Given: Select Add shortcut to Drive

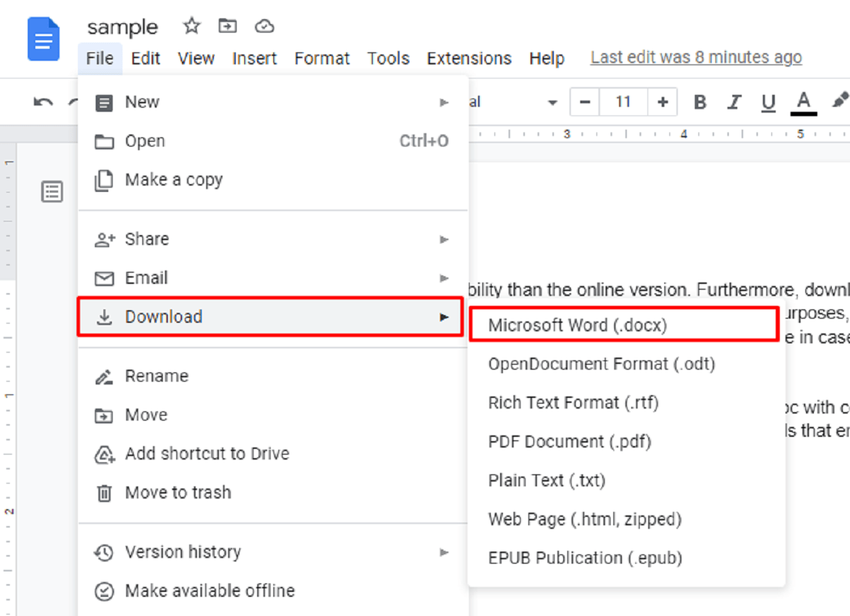Looking at the screenshot, I should point(206,453).
